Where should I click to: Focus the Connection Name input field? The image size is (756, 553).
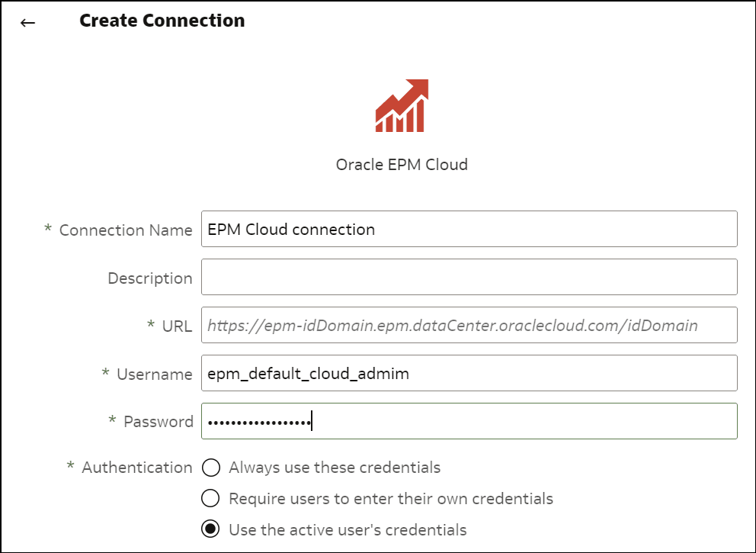469,229
